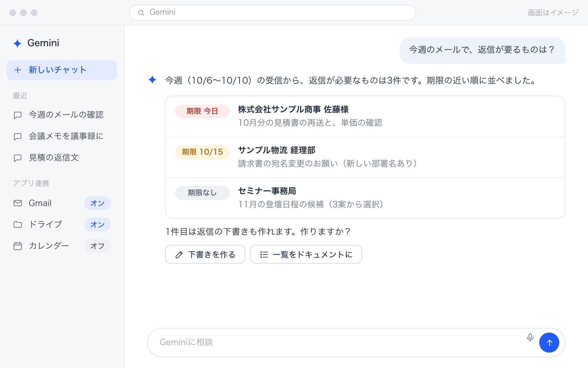Open the 今週のメールの確認 chat
588x368 pixels.
tap(62, 115)
